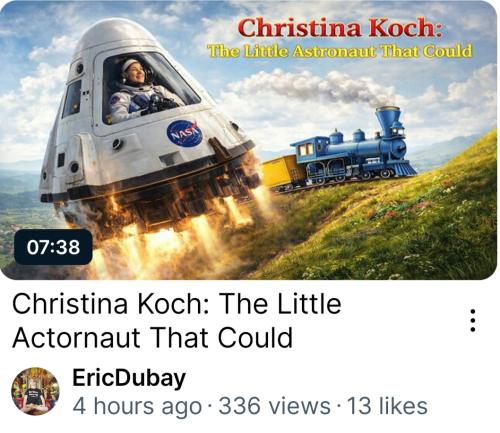500x433 pixels.
Task: Open the Christina Koch video title link
Action: click(177, 320)
